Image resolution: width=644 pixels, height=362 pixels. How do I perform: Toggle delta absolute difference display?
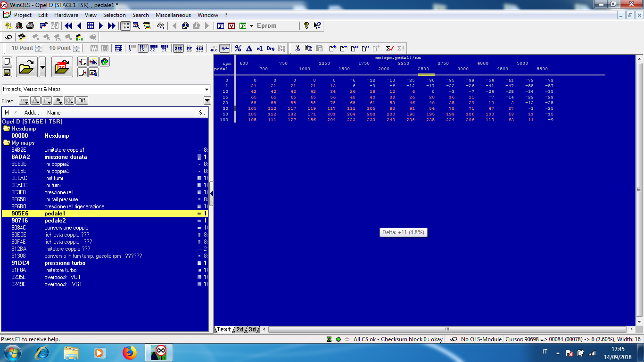click(249, 48)
